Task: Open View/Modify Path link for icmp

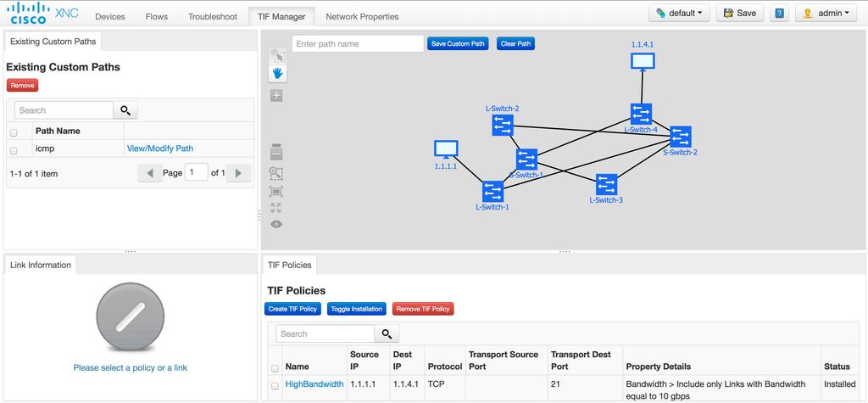Action: (x=160, y=148)
